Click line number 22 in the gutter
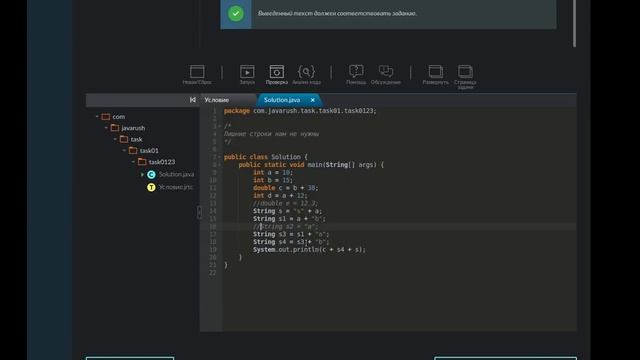The image size is (640, 360). pos(212,273)
